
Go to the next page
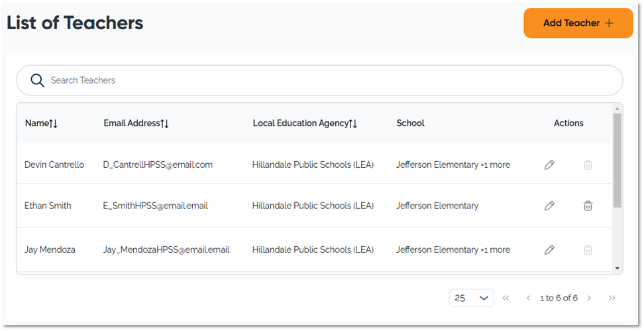point(590,298)
